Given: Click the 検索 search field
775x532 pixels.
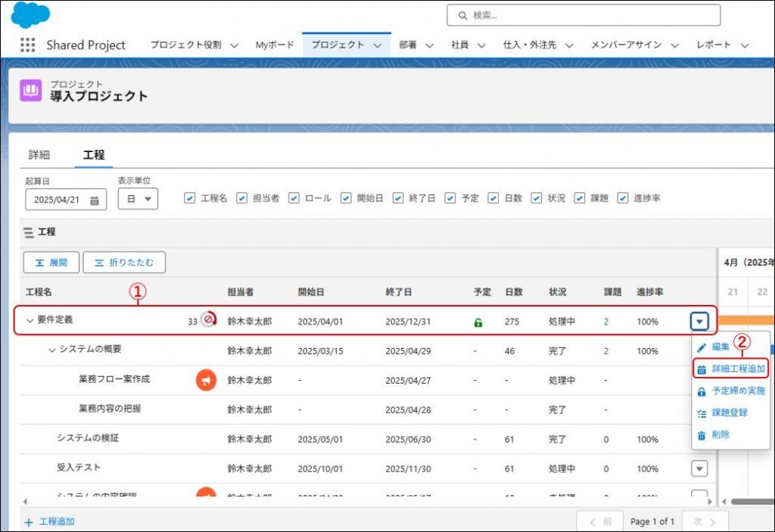Looking at the screenshot, I should coord(583,15).
